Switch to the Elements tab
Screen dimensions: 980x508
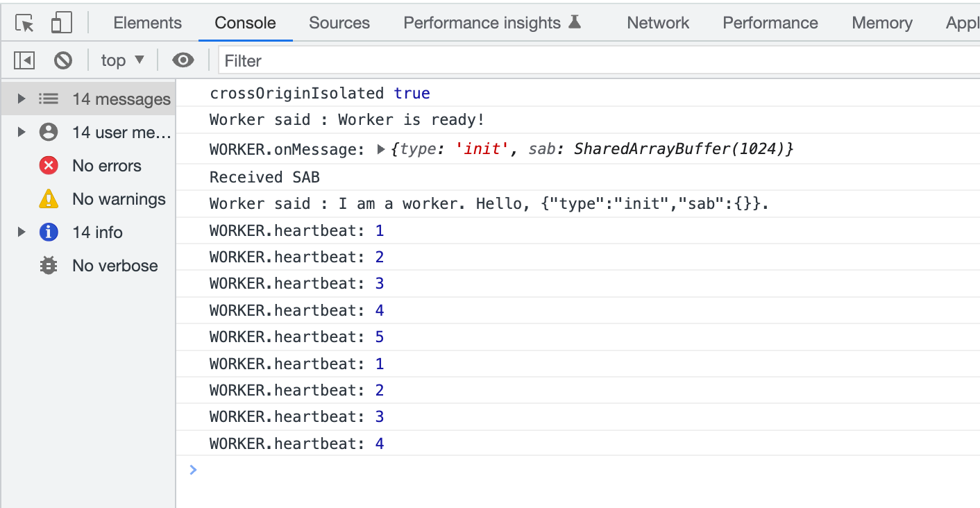pos(147,23)
